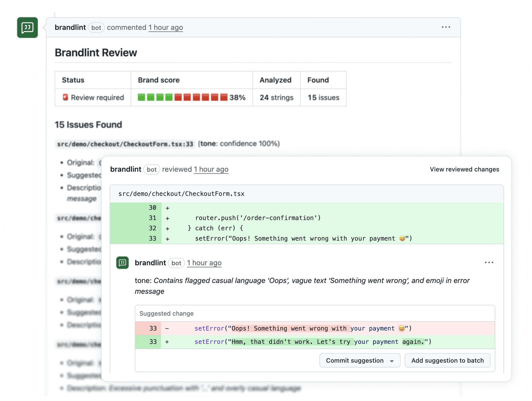Click the 1 hour ago timestamp in the nested comment

[x=204, y=263]
